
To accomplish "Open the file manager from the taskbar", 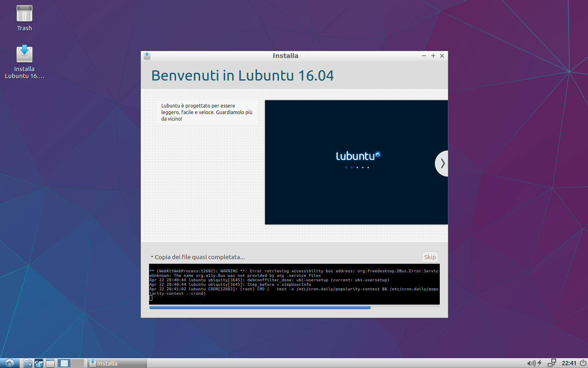I will click(x=27, y=363).
